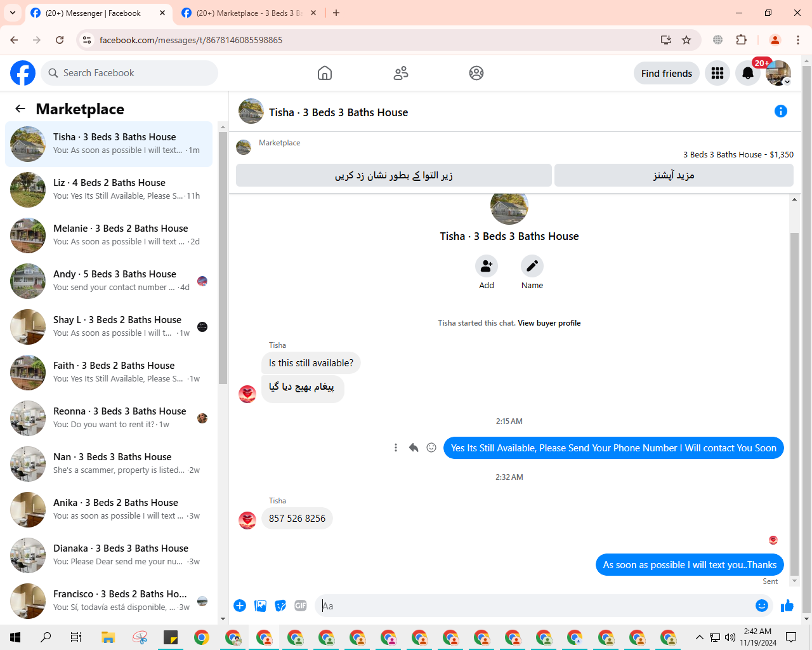This screenshot has width=812, height=650.
Task: Open the Tisha 3 Beds 3 Baths House header title
Action: (x=338, y=112)
